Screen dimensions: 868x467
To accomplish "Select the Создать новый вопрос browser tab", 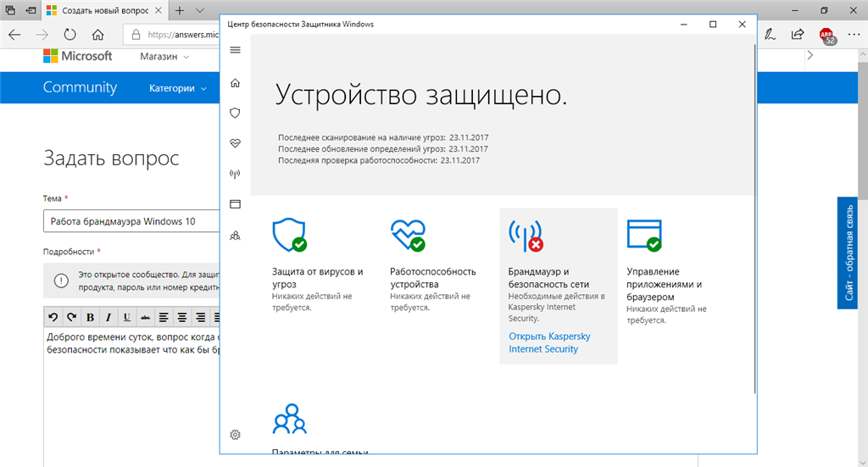I will click(104, 10).
